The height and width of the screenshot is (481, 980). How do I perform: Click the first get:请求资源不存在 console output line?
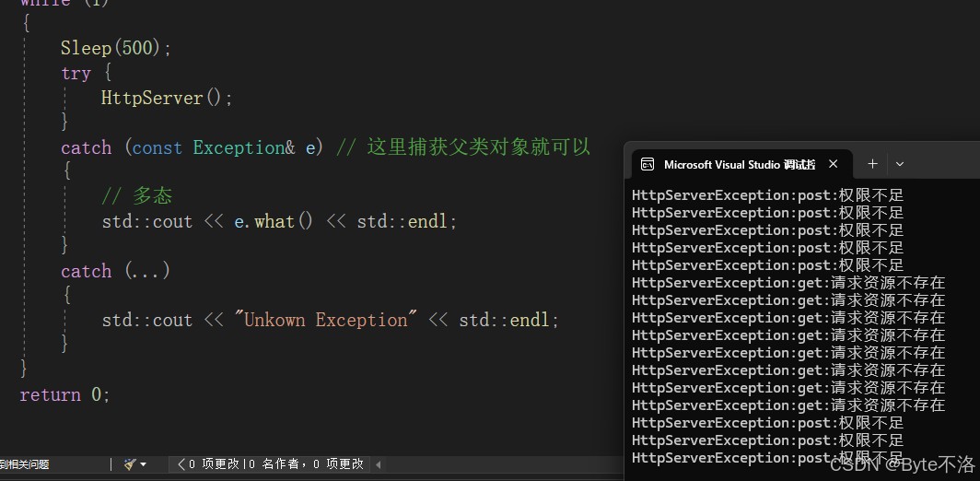pos(788,283)
